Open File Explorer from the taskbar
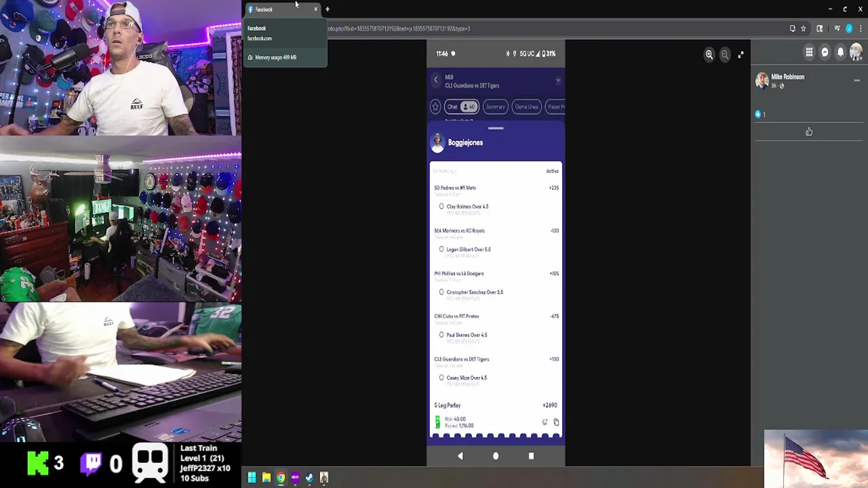 pos(266,478)
